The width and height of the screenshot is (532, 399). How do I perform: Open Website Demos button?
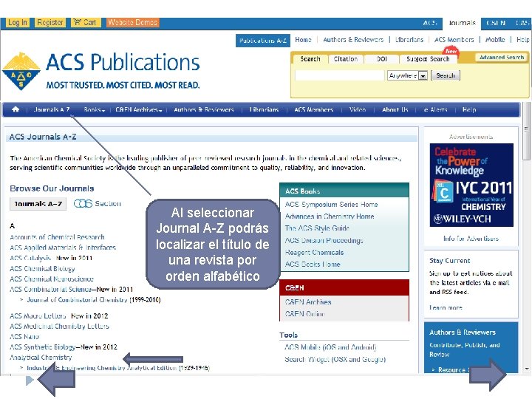coord(132,22)
